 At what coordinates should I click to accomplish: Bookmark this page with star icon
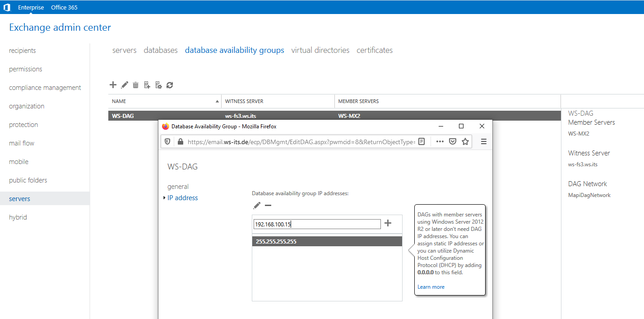(465, 141)
